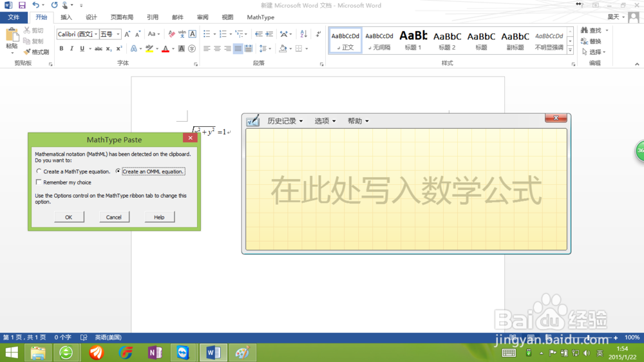
Task: Center align the paragraph
Action: [217, 48]
